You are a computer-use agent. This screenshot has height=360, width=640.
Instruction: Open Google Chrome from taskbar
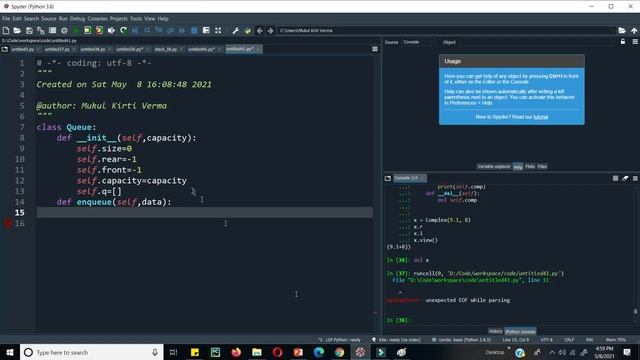[339, 352]
